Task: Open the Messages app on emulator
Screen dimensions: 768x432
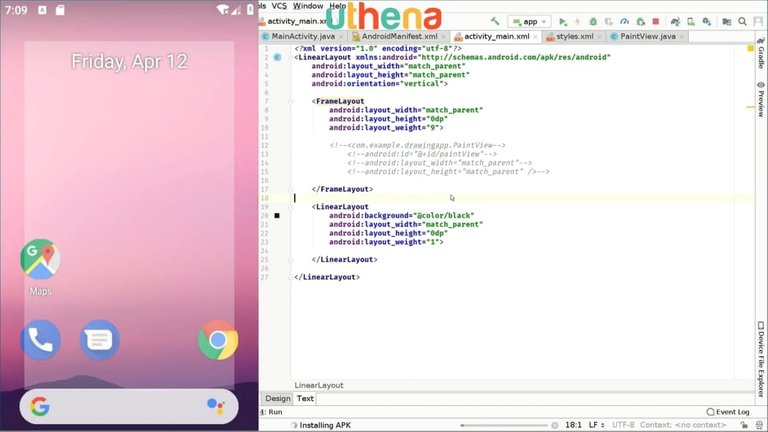Action: [x=100, y=340]
